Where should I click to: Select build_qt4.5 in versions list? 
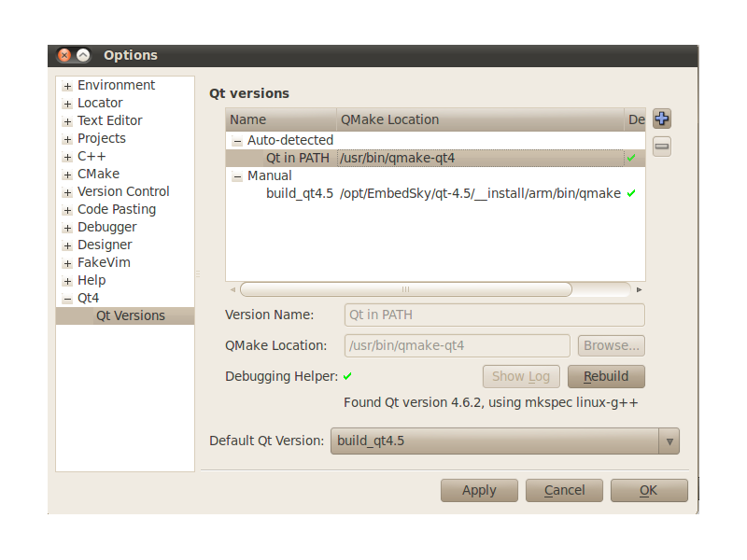click(300, 193)
